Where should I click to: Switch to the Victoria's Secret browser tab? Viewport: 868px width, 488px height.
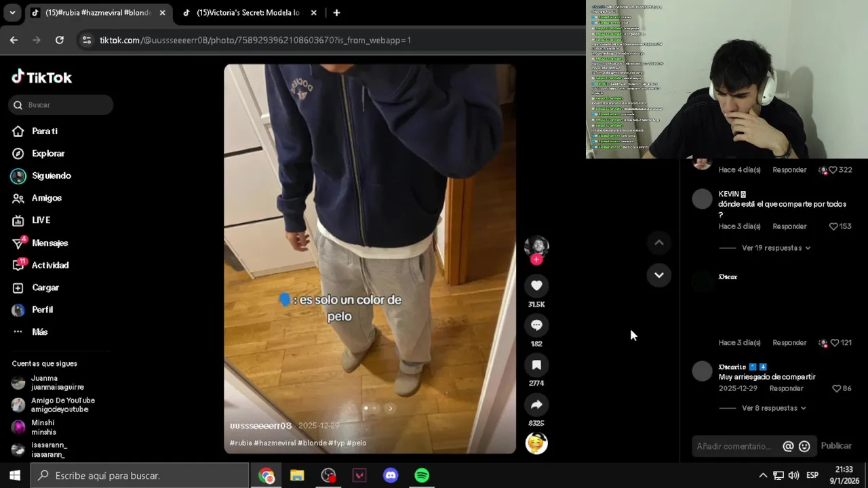[x=248, y=13]
